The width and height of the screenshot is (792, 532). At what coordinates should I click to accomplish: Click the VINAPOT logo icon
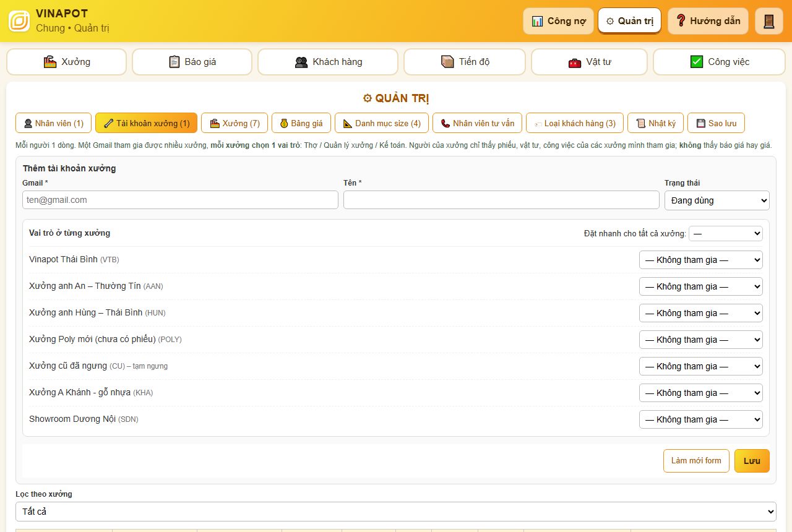coord(19,21)
